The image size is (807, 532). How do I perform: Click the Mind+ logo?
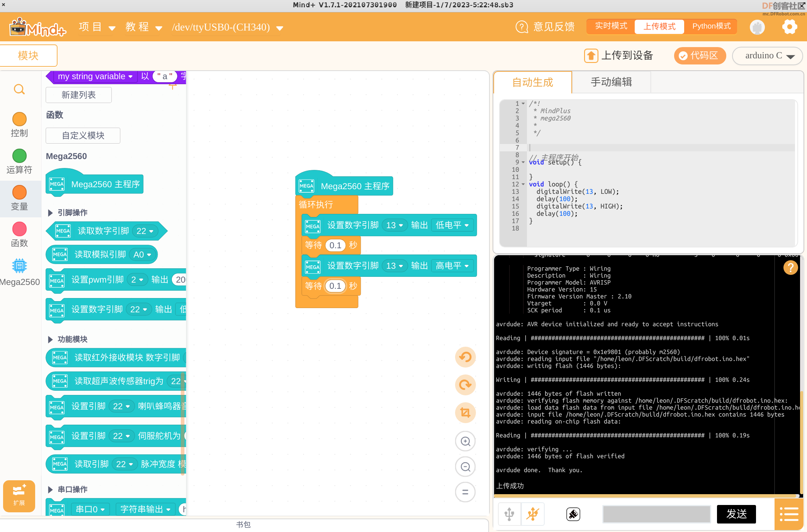tap(38, 27)
